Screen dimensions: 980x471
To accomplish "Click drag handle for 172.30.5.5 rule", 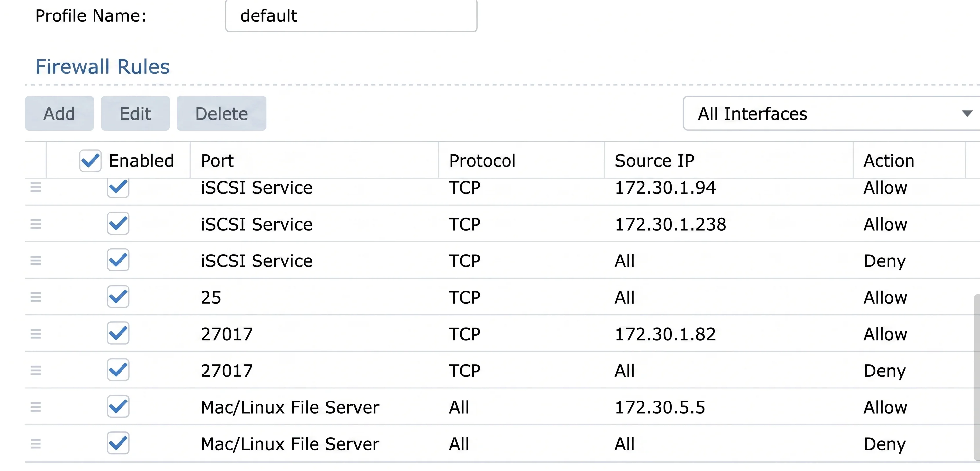I will pyautogui.click(x=35, y=407).
